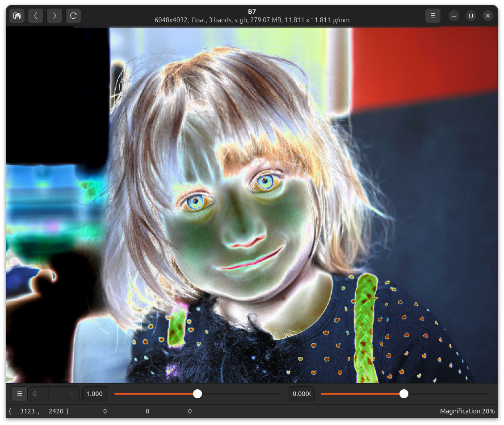Viewport: 504px width, 425px height.
Task: Click the page number input showing 0
Action: 39,394
